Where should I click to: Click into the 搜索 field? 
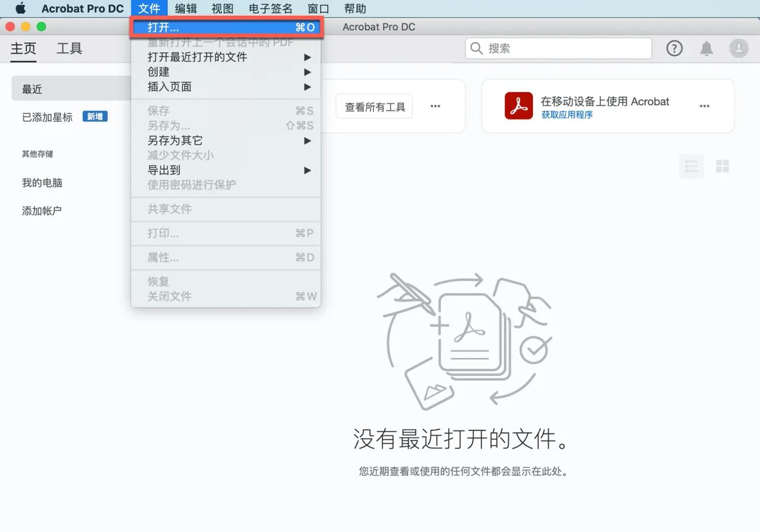click(x=558, y=49)
